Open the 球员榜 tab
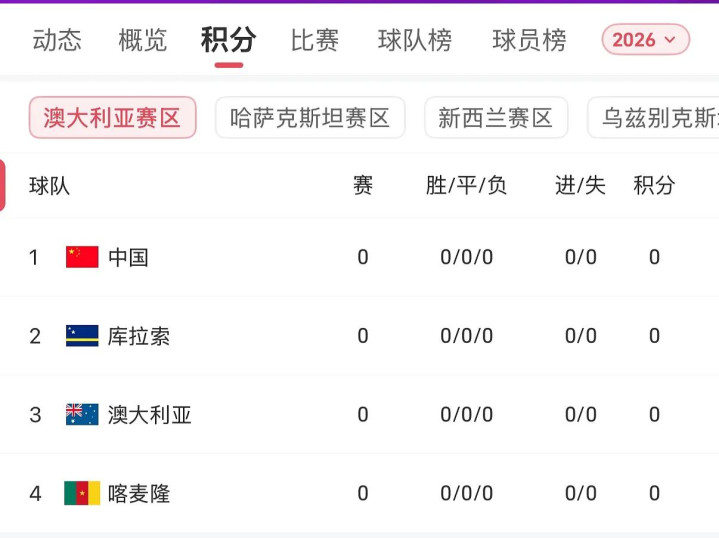This screenshot has height=538, width=719. pyautogui.click(x=529, y=40)
